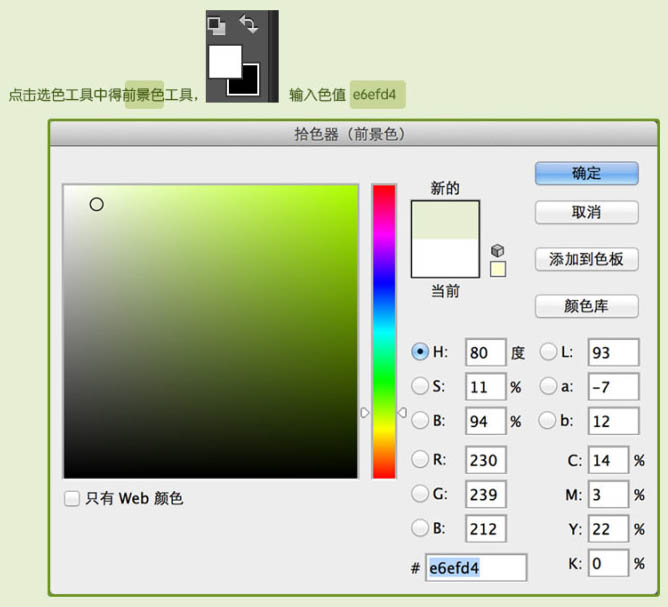Click the blue field showing 212
Image resolution: width=668 pixels, height=607 pixels.
(x=486, y=529)
